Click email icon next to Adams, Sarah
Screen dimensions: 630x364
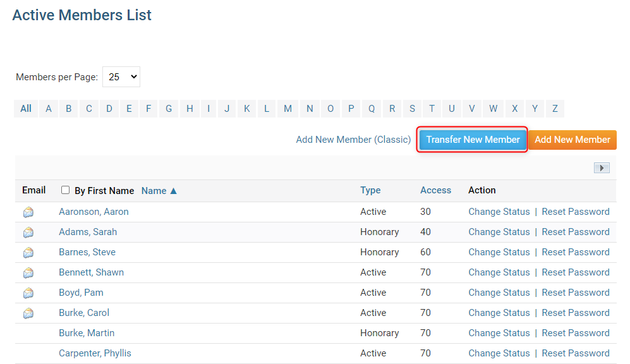coord(28,233)
